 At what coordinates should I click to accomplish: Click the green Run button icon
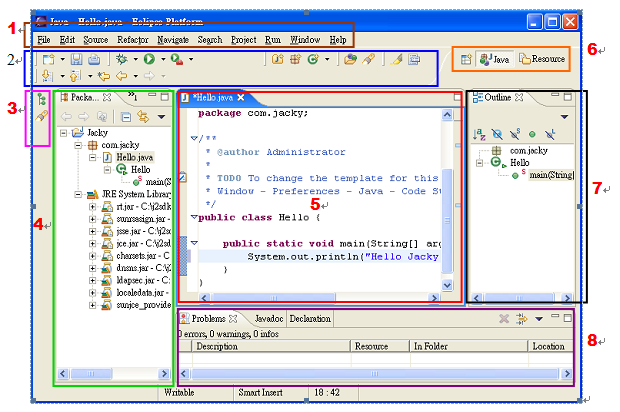pyautogui.click(x=149, y=59)
